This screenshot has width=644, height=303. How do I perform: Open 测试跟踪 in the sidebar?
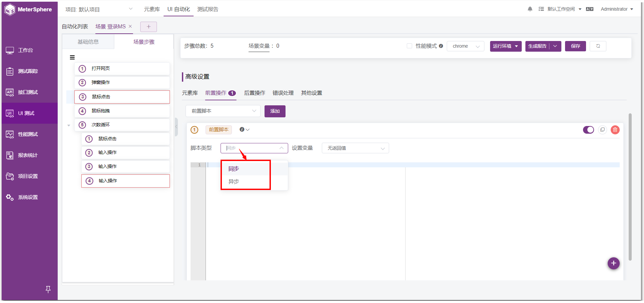click(29, 71)
